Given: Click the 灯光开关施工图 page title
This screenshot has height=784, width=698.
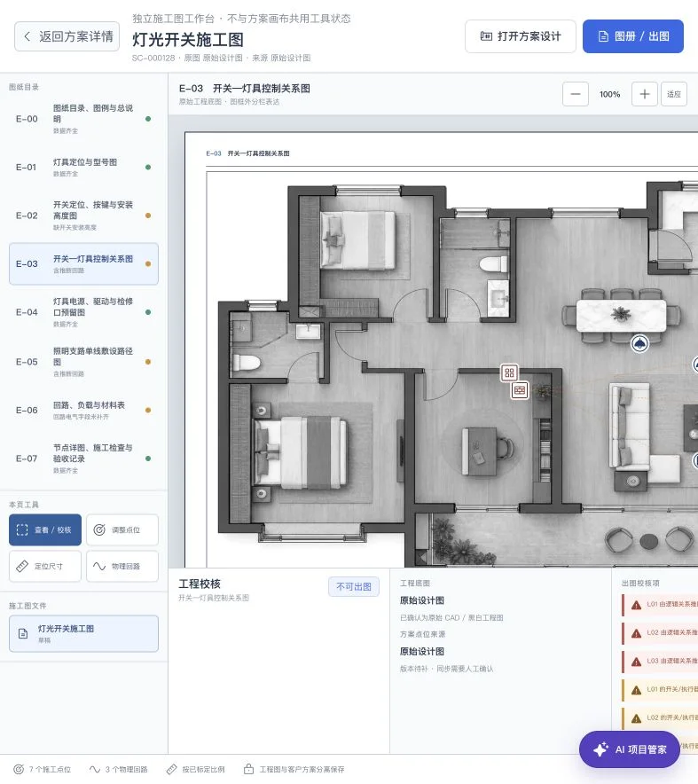Looking at the screenshot, I should click(187, 40).
